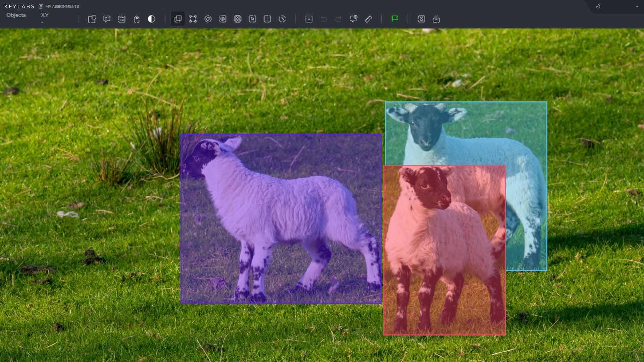This screenshot has height=362, width=644.
Task: Expand the top-right user dropdown chevron
Action: point(637,6)
